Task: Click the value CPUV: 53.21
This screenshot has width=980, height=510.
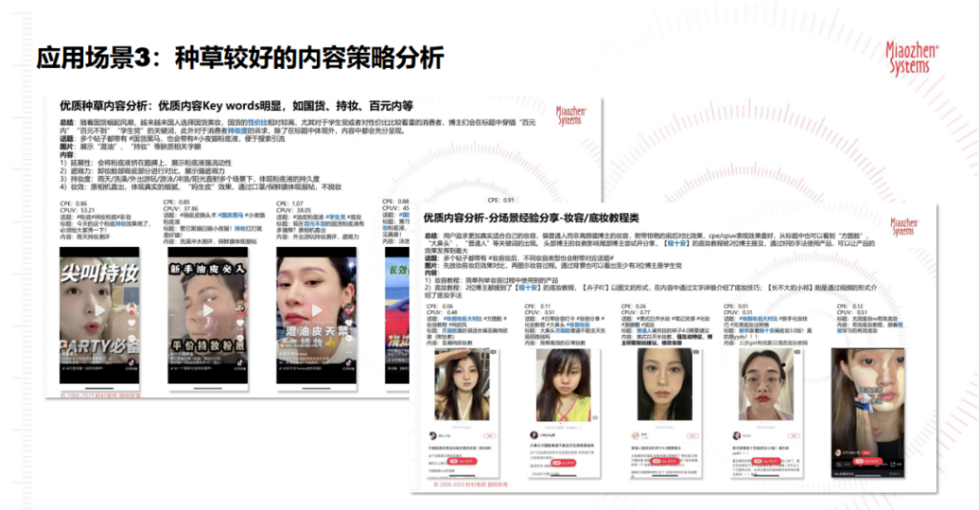Action: (x=78, y=211)
